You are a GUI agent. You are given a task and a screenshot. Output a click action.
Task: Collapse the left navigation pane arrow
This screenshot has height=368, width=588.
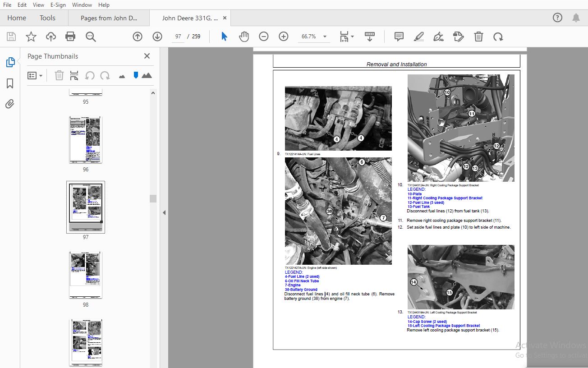click(x=164, y=212)
